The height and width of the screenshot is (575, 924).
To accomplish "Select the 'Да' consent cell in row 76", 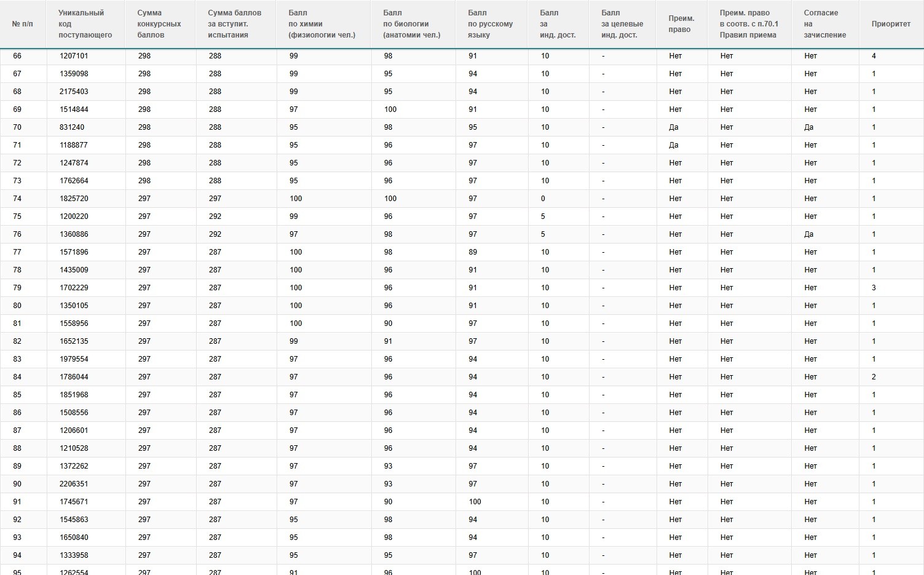I will click(808, 234).
